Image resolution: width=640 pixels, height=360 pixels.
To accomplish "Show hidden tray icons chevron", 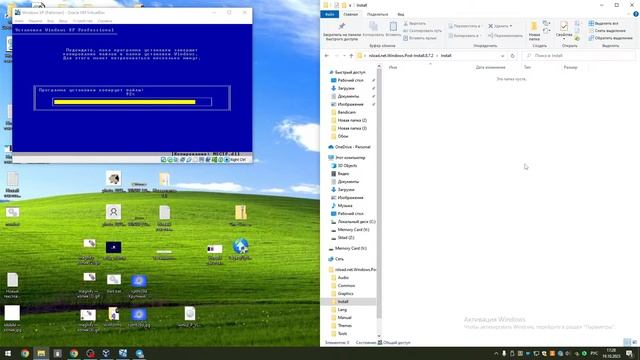I will pyautogui.click(x=496, y=353).
